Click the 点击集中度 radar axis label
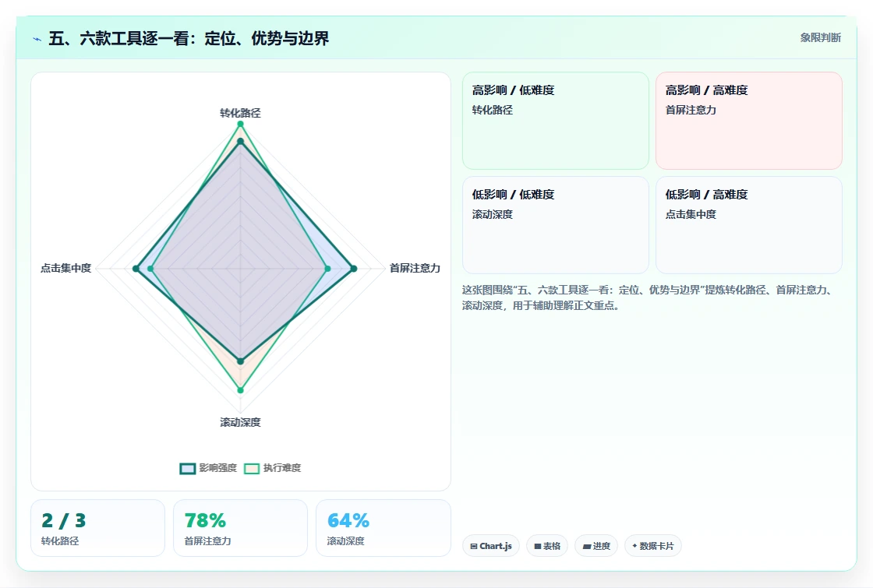The width and height of the screenshot is (873, 588). coord(65,268)
